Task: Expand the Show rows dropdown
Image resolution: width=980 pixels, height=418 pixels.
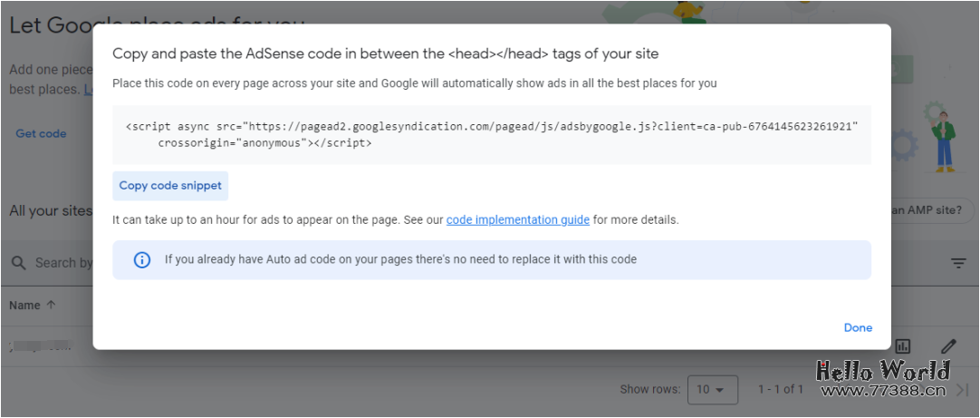Action: tap(710, 390)
